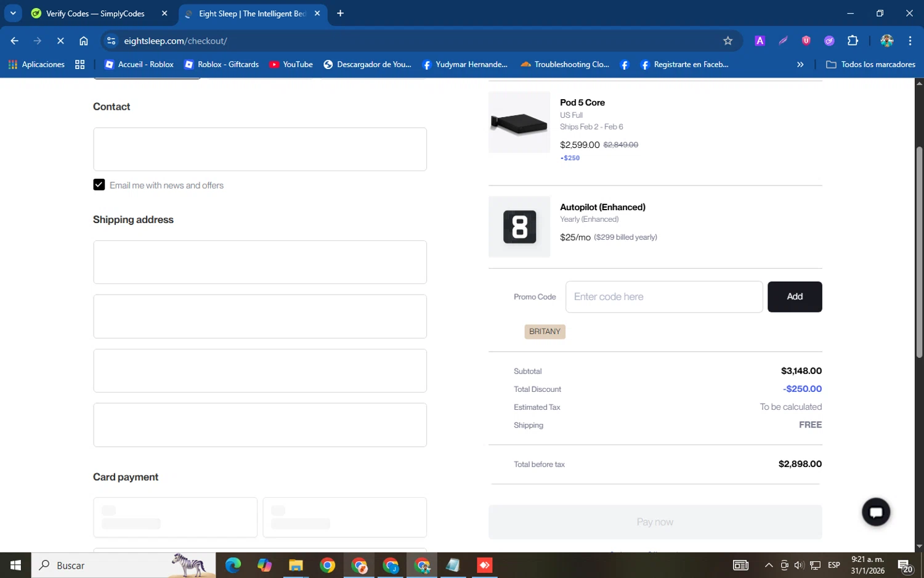
Task: Open the live chat bubble
Action: pos(876,512)
